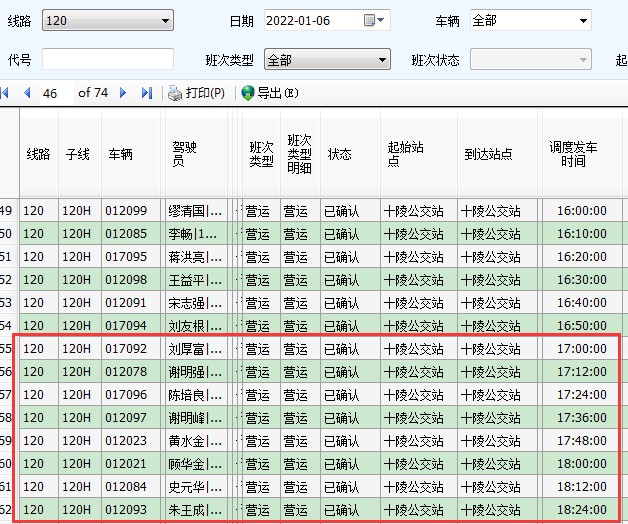
Task: Click the 车辆 column header
Action: (120, 154)
